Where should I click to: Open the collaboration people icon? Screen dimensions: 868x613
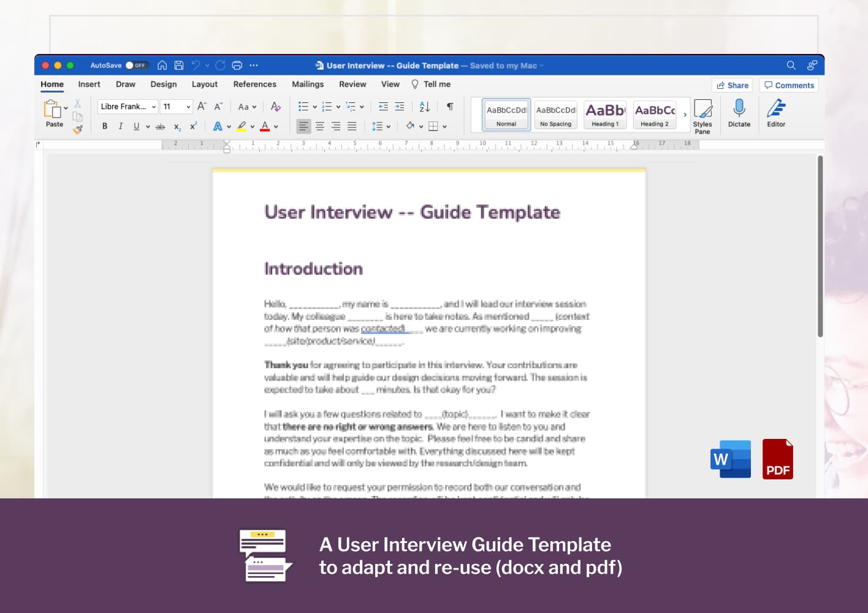coord(812,65)
